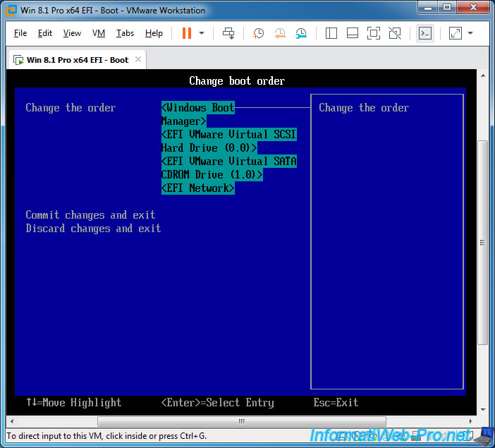Viewport: 495px width, 448px height.
Task: Revert VM to previous snapshot
Action: click(x=280, y=33)
